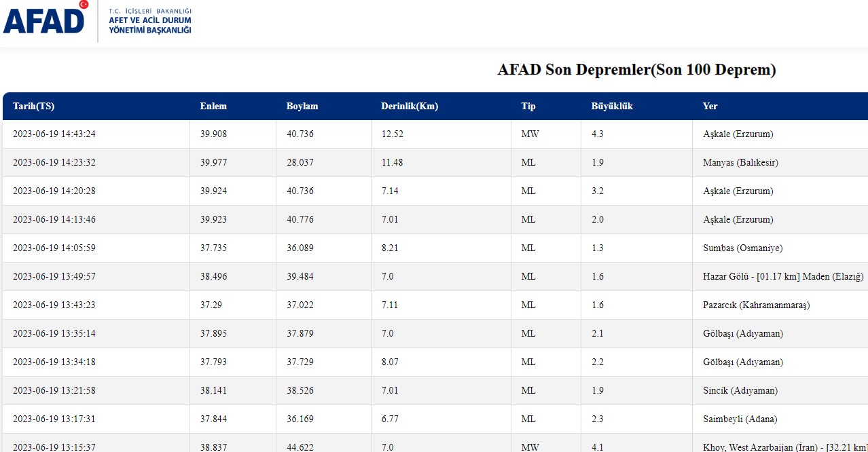Select the Manyas (Balıkesir) location cell
Screen dimensions: 868x452
click(x=740, y=163)
